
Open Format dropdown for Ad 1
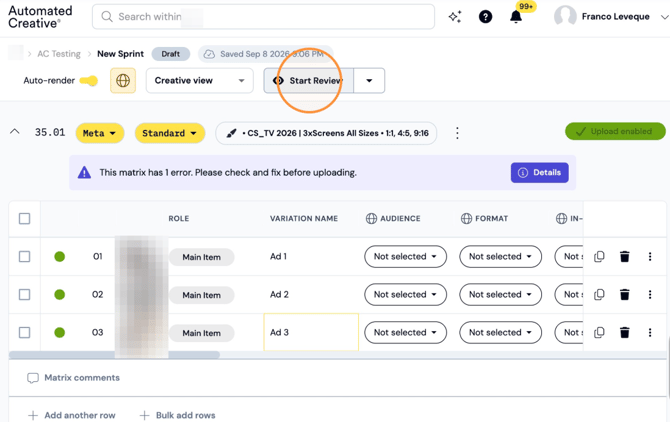point(500,257)
